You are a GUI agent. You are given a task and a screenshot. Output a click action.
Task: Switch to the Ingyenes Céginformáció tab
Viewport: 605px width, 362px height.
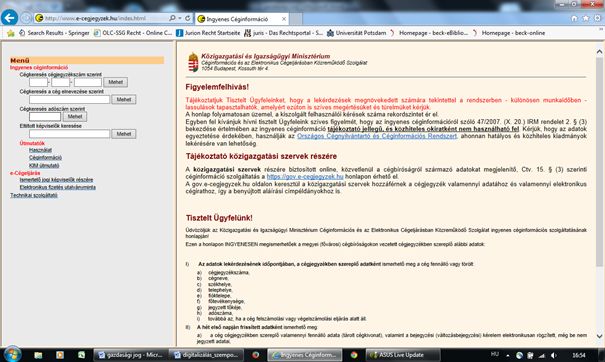[x=242, y=19]
